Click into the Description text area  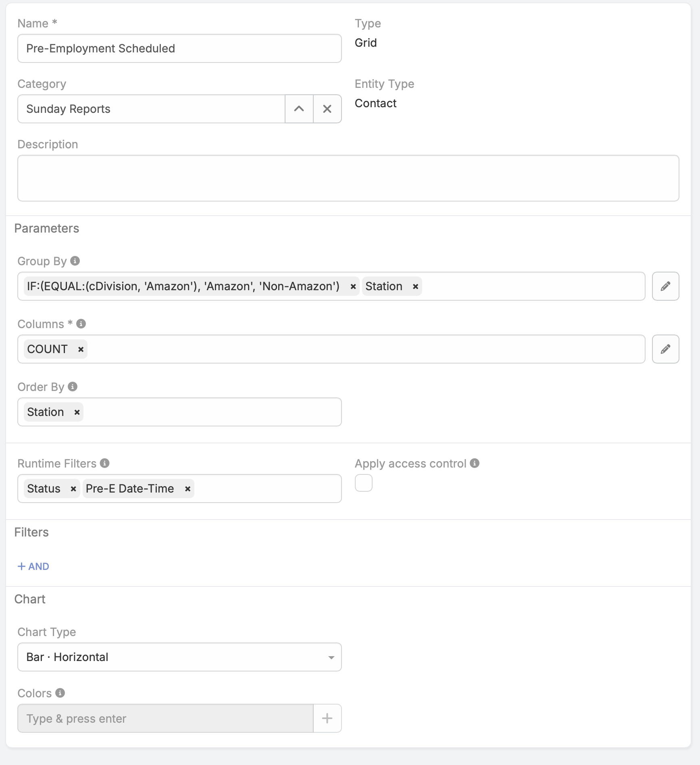[x=348, y=178]
